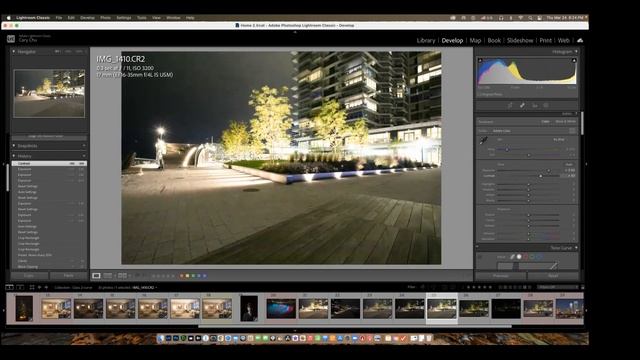This screenshot has width=640, height=360.
Task: Collapse the Basic panel header
Action: pyautogui.click(x=576, y=113)
